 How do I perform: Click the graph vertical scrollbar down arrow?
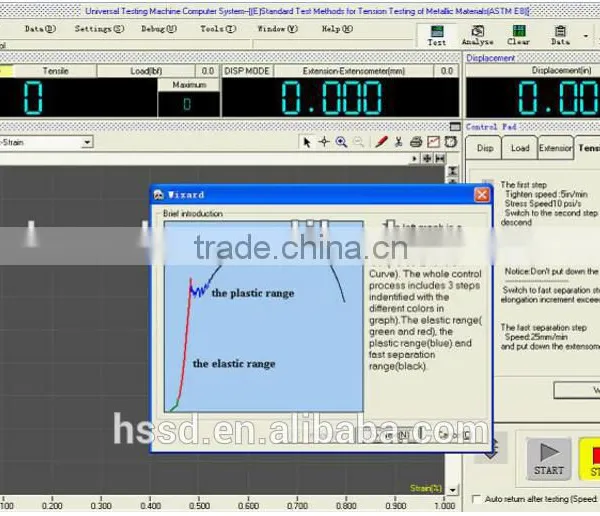click(x=452, y=490)
